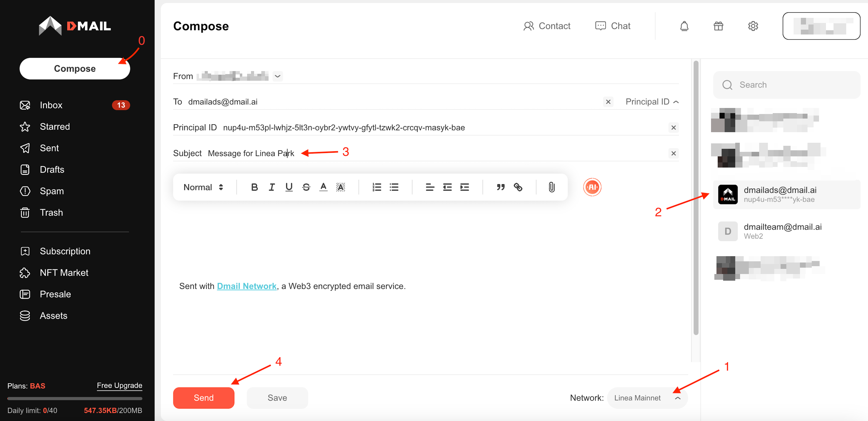The width and height of the screenshot is (868, 421).
Task: Click the contact Search field
Action: coord(786,85)
